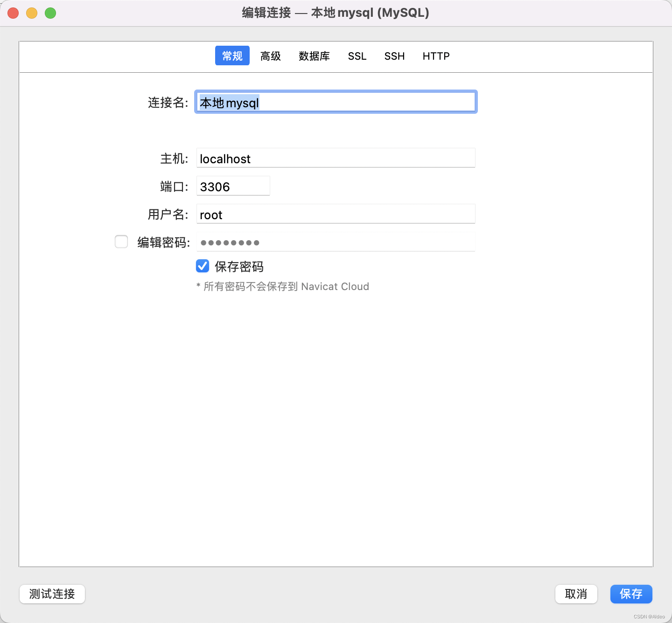Open the 高级 tab
This screenshot has height=623, width=672.
270,56
